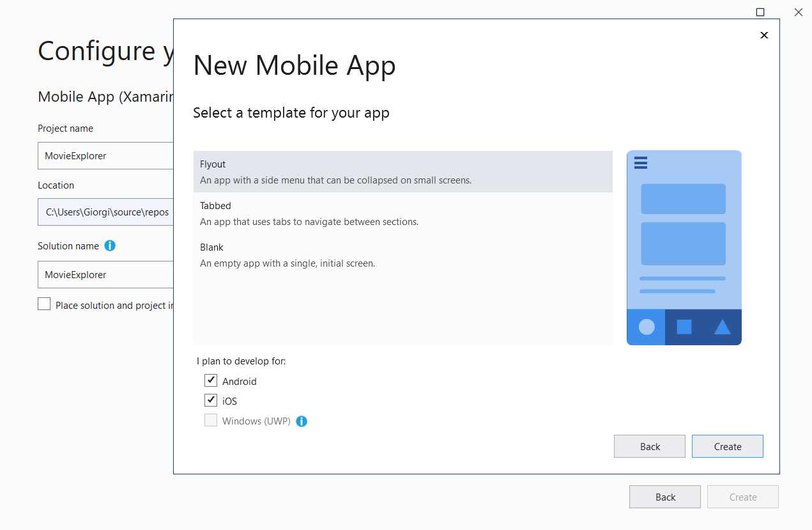Click Back in the New Mobile App dialog
This screenshot has height=530, width=812.
pyautogui.click(x=649, y=446)
